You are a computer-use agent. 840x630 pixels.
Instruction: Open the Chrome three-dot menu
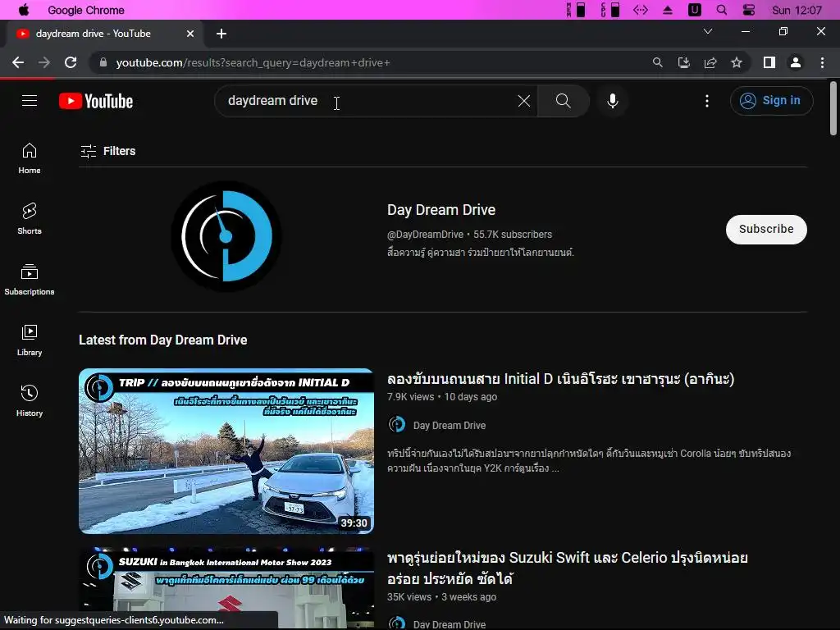(822, 62)
